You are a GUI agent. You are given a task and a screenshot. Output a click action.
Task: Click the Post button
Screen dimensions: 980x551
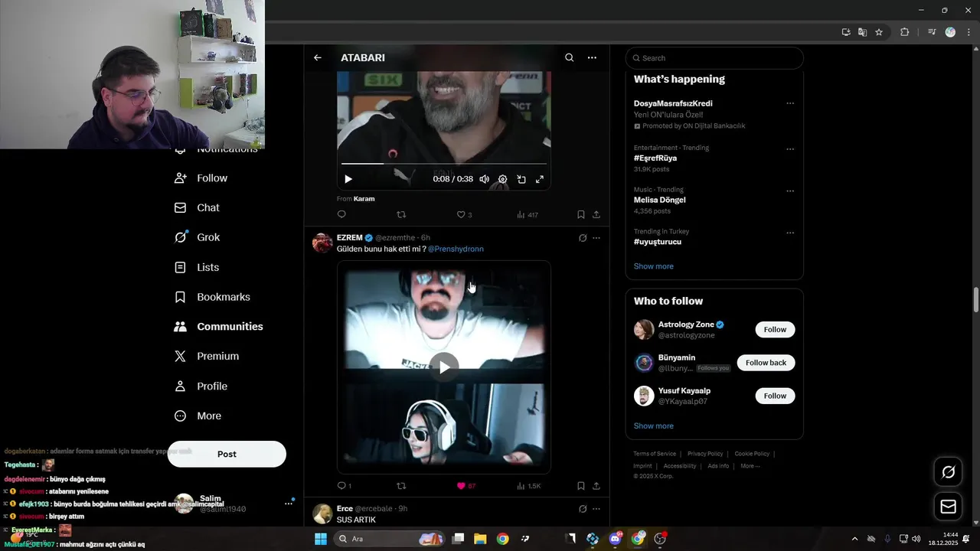pos(227,454)
